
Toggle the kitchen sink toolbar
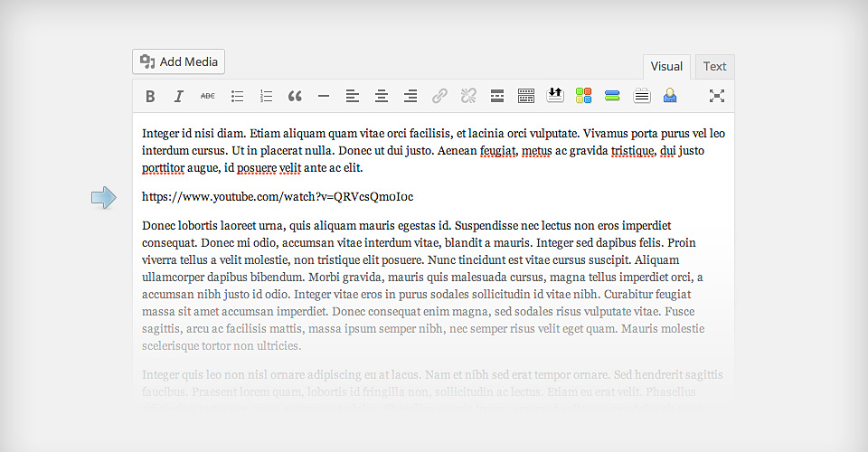click(526, 96)
